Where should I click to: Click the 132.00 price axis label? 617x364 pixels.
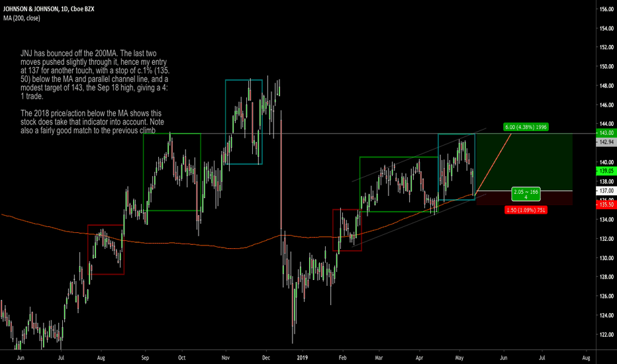(606, 239)
